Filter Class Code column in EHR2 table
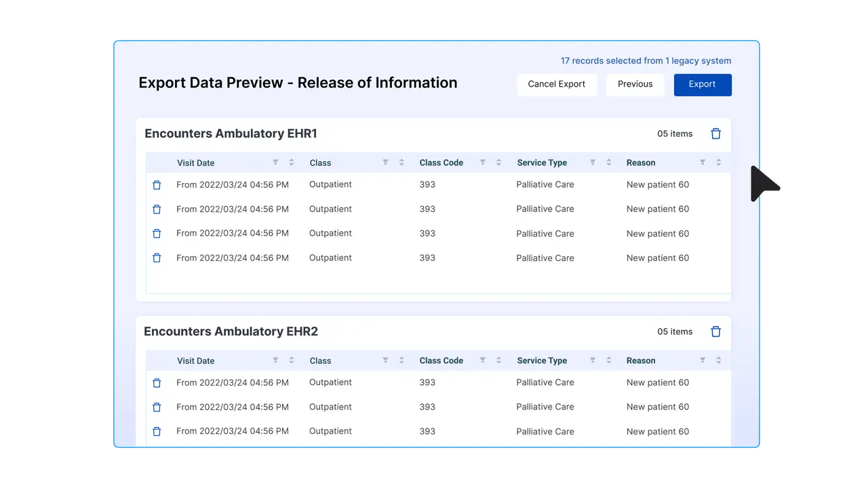Viewport: 868px width, 488px height. coord(483,361)
